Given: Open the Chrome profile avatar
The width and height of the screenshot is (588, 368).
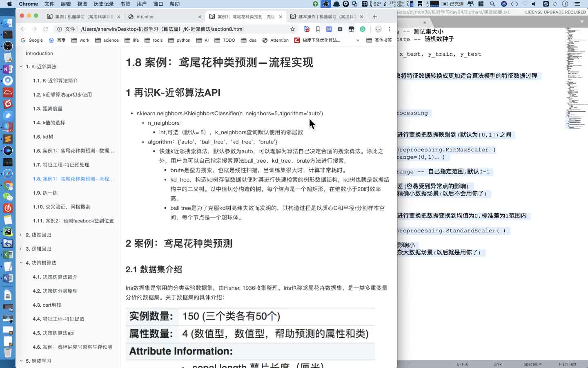Looking at the screenshot, I should [378, 29].
